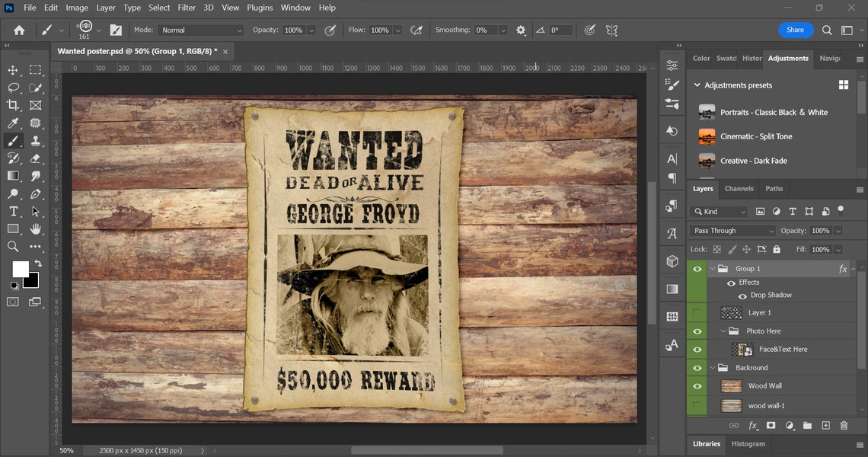Select the Horizontal Type tool
868x457 pixels.
pos(12,211)
